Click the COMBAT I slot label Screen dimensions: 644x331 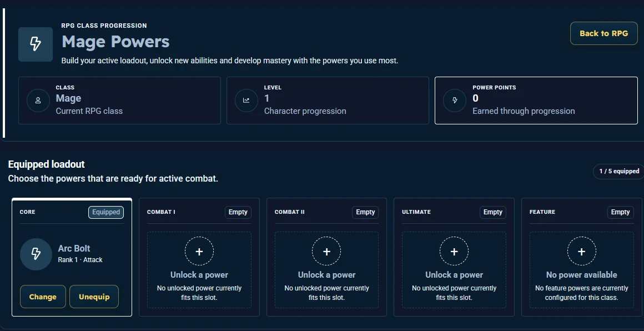click(x=161, y=212)
